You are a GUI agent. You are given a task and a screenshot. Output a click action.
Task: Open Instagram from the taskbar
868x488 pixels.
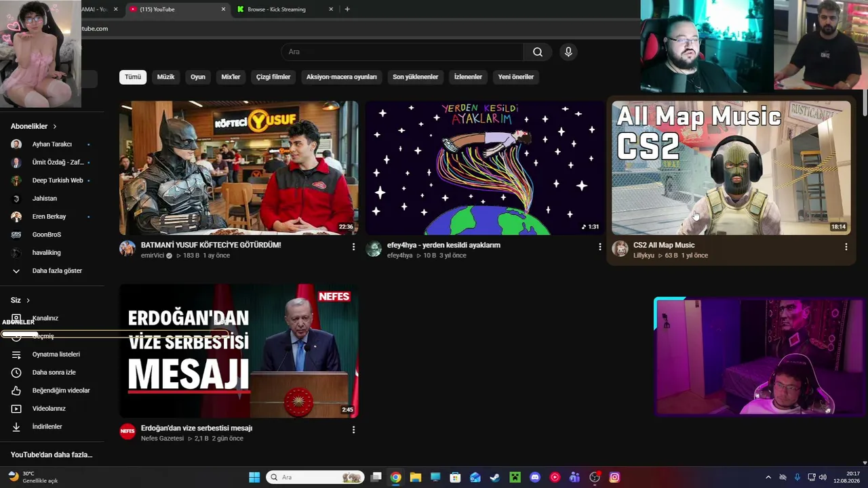(614, 477)
